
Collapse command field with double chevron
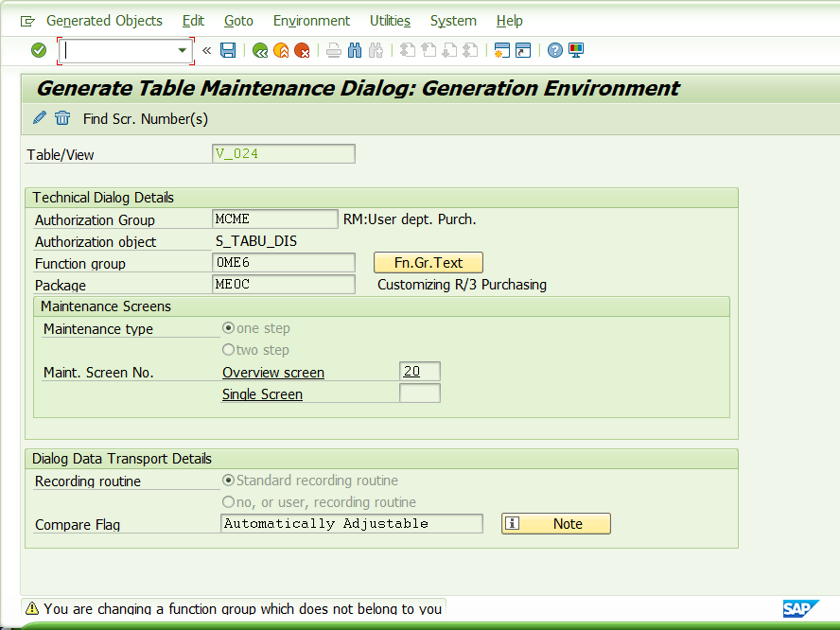[207, 50]
